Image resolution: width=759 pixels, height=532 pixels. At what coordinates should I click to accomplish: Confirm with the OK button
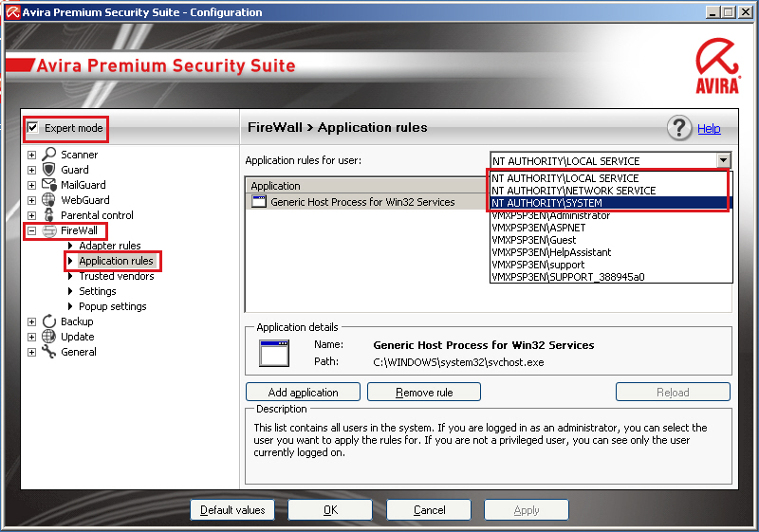(x=330, y=510)
